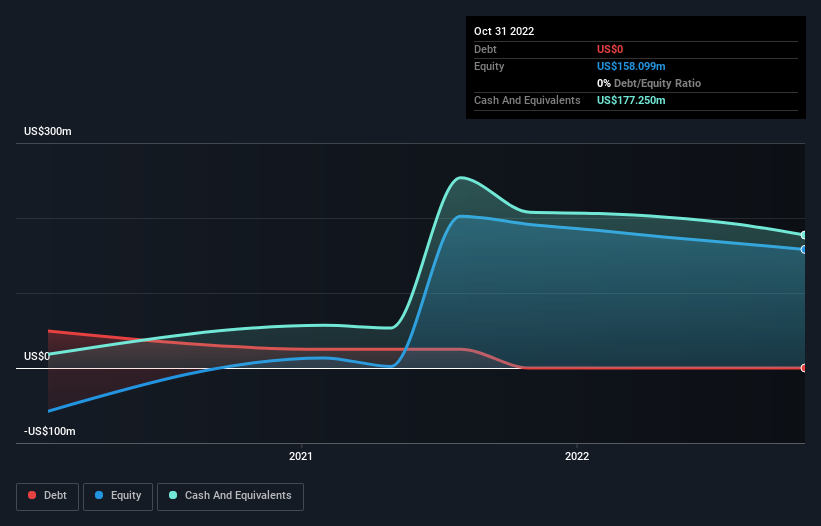Click the Oct 31 2022 tooltip date

[x=504, y=31]
